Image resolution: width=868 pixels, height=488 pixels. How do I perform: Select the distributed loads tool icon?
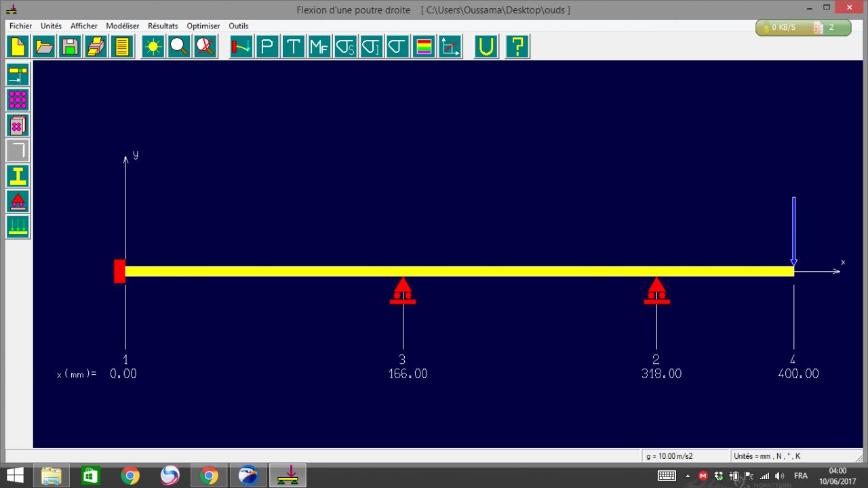pyautogui.click(x=18, y=226)
